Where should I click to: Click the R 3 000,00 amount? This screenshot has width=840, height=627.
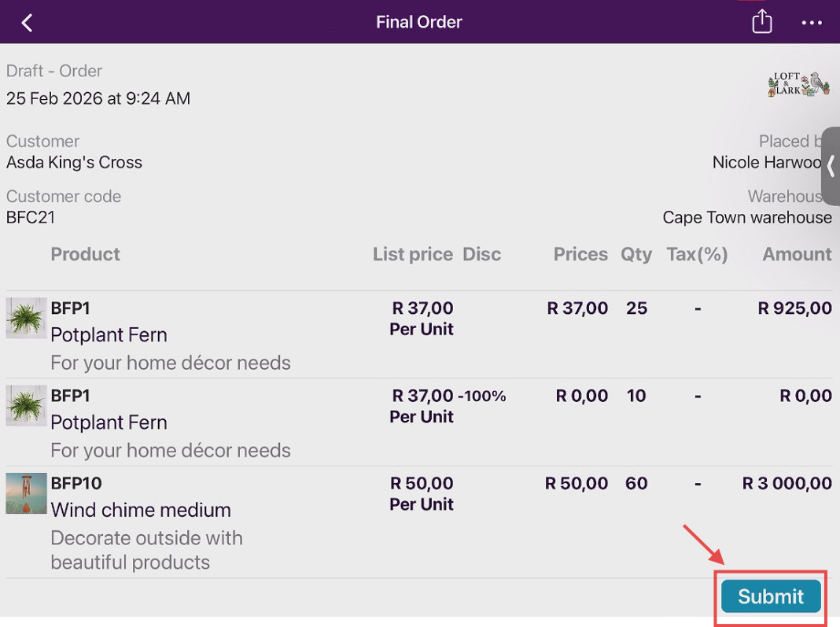787,483
